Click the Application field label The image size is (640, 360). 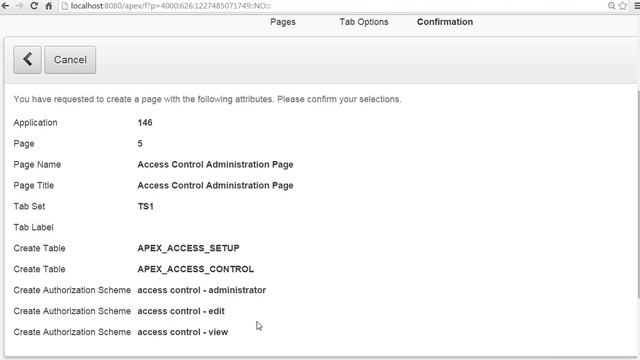35,122
